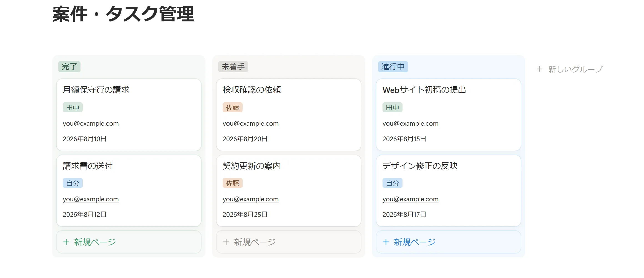Click 自分 tag on デザイン修正の反映 card
This screenshot has height=278, width=644.
click(x=393, y=183)
